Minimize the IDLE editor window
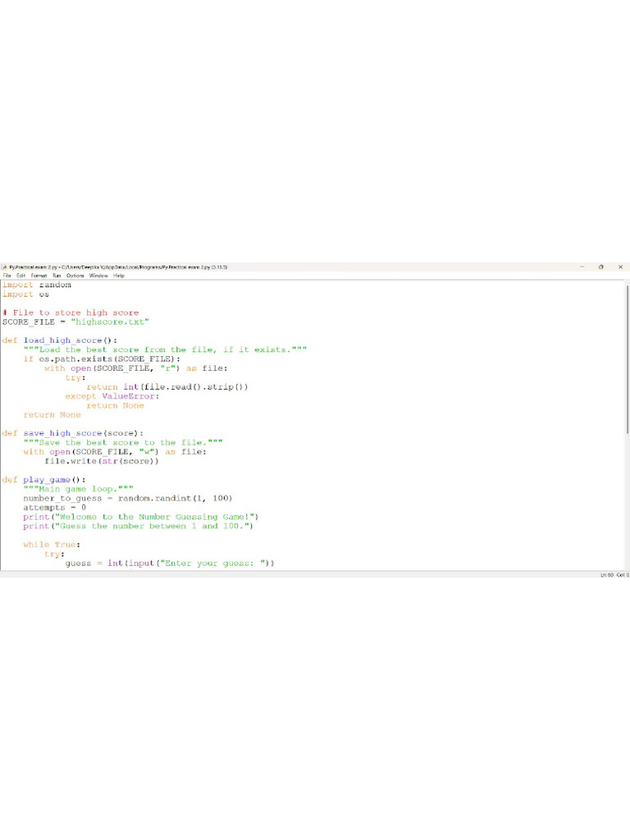 coord(582,267)
